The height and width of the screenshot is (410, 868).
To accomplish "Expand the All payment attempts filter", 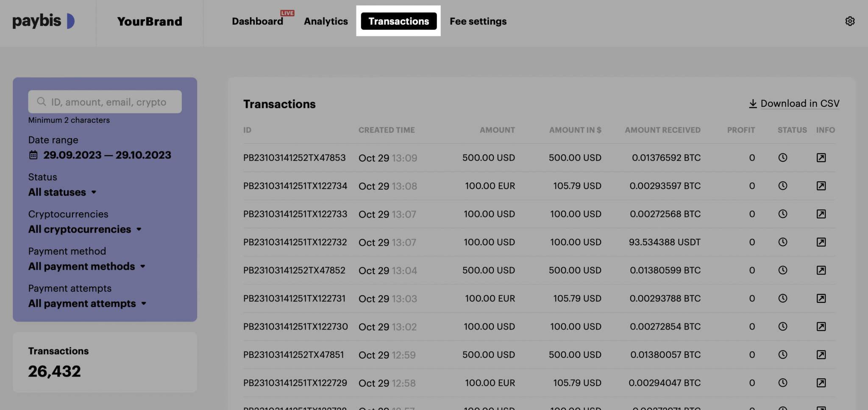I will point(87,303).
